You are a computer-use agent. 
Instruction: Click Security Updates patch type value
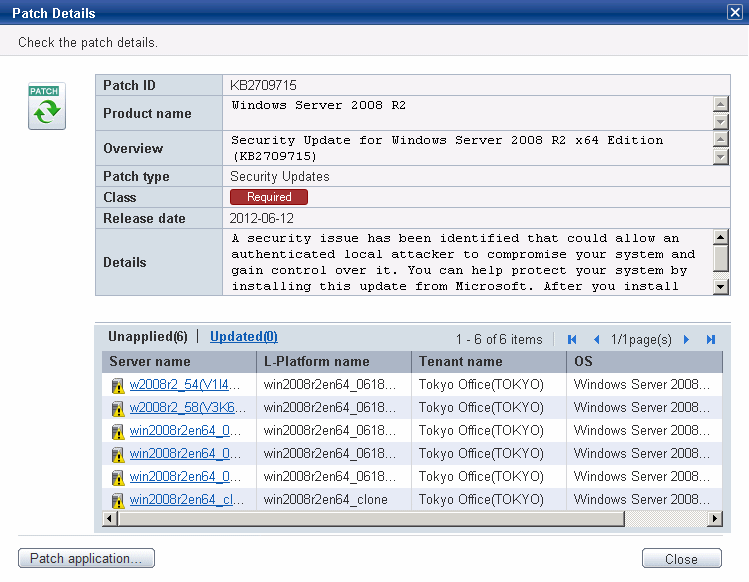point(280,176)
